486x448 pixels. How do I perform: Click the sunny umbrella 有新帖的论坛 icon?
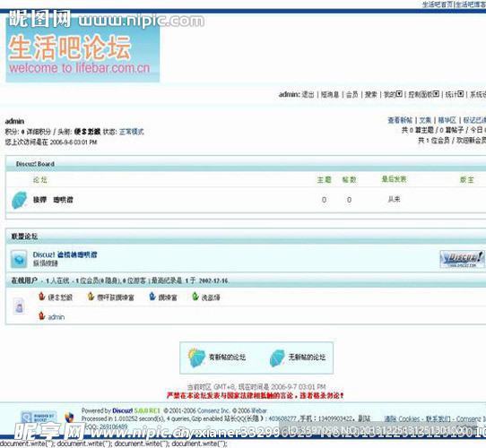(196, 358)
